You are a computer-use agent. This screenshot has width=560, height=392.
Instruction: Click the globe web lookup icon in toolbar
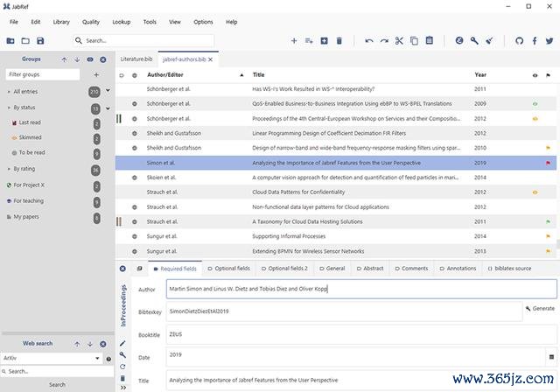(x=459, y=40)
